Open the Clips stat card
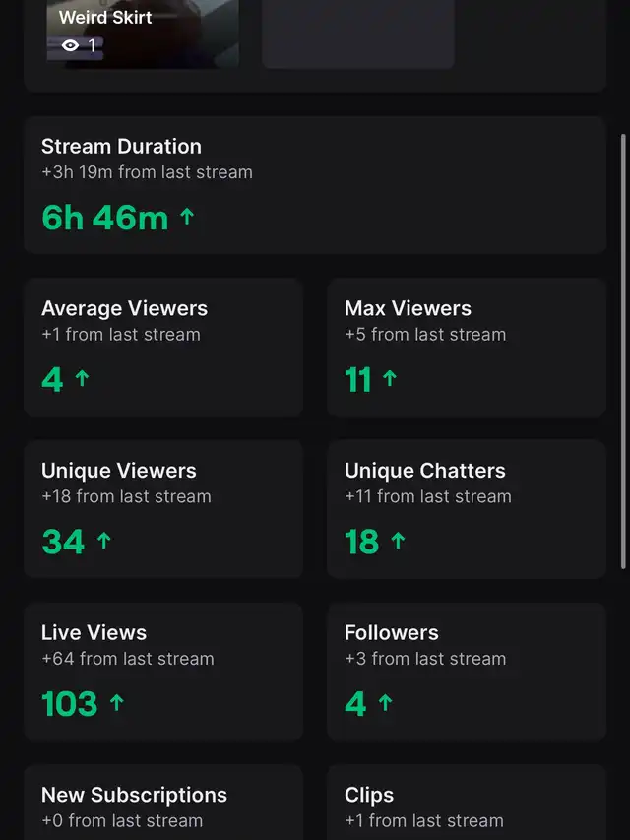 [x=467, y=803]
